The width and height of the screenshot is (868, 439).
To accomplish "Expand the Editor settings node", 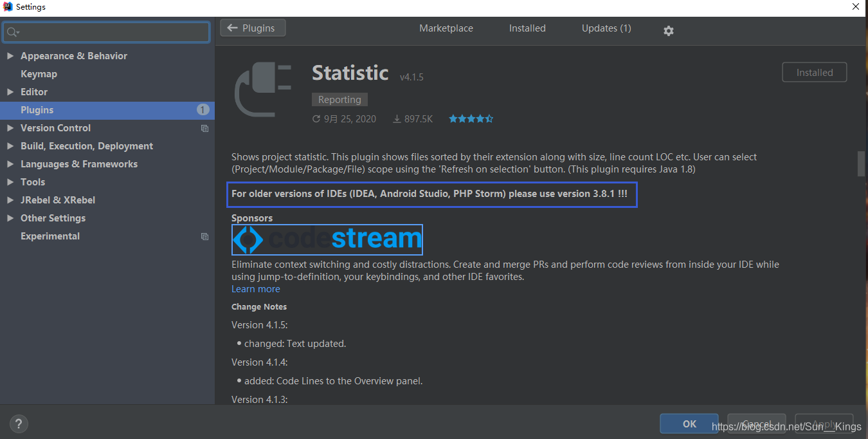I will point(10,92).
